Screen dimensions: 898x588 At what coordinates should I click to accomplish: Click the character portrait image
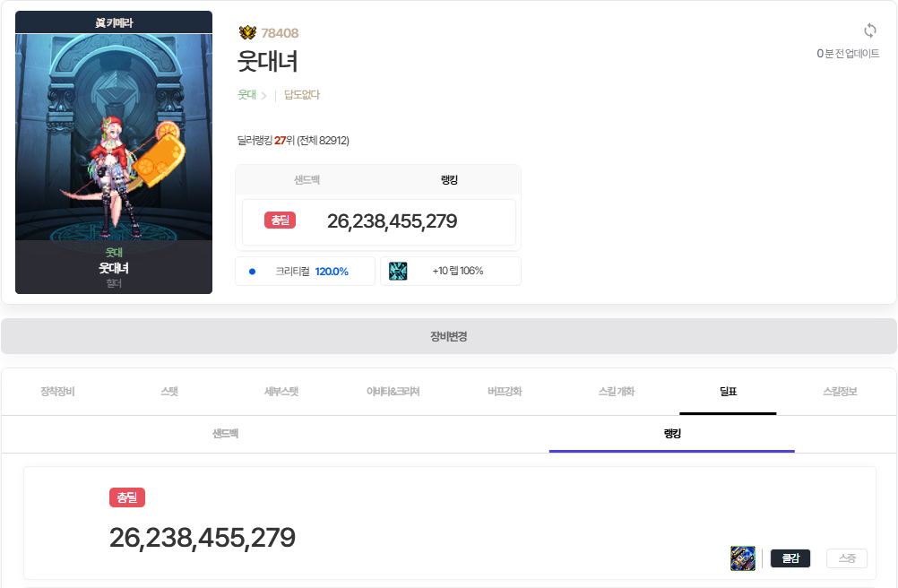point(114,137)
